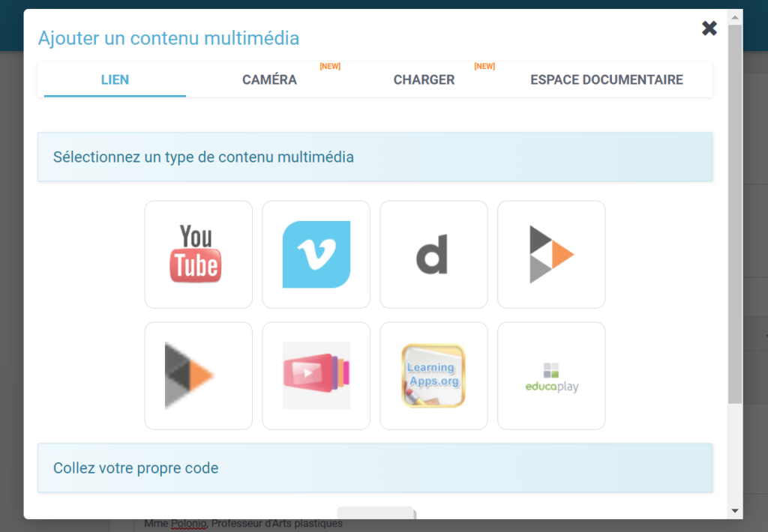Select the sharp orange-gray play logo tile

click(x=551, y=254)
